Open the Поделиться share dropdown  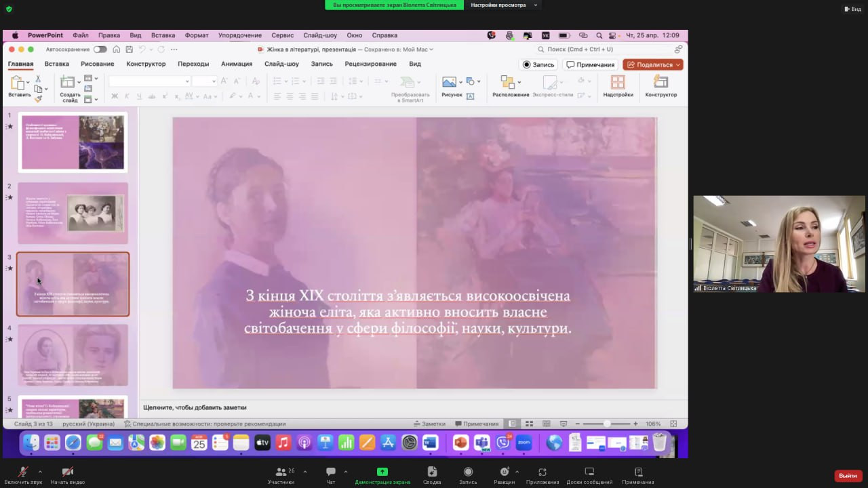tap(652, 64)
